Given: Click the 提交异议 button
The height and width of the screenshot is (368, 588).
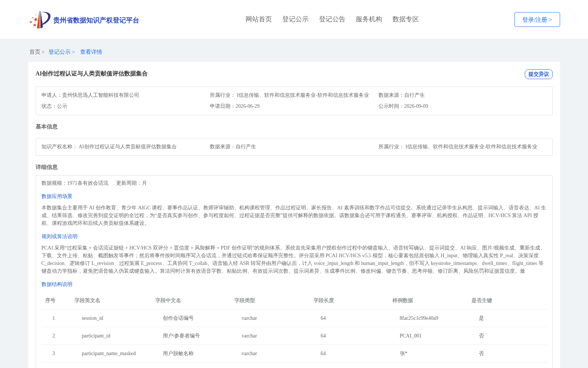Looking at the screenshot, I should click(x=538, y=74).
